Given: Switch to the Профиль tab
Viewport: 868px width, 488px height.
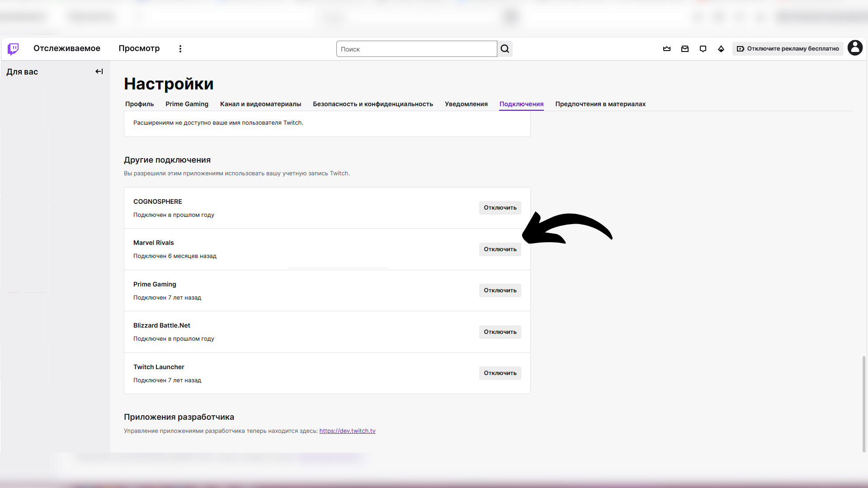Looking at the screenshot, I should [x=139, y=104].
